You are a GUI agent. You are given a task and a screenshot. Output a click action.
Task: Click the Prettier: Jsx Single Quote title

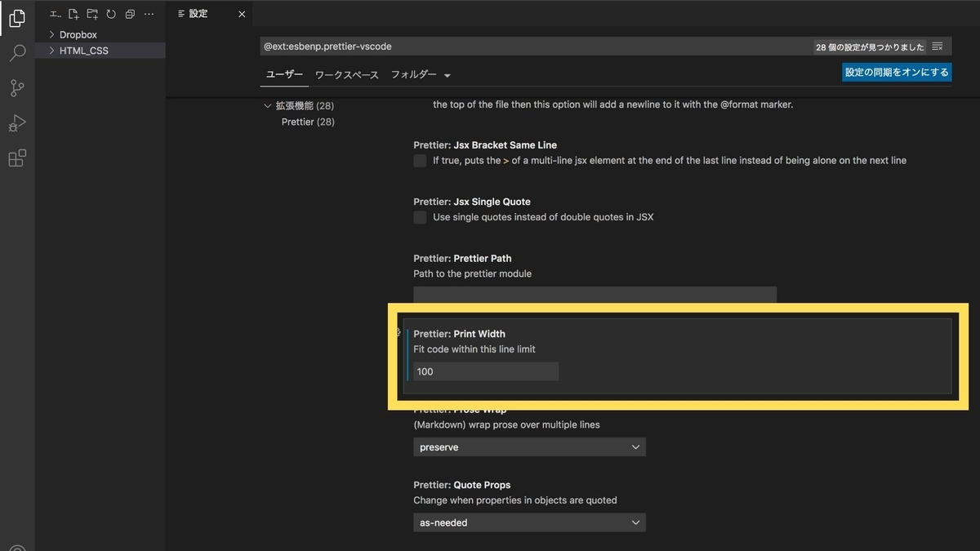tap(472, 202)
